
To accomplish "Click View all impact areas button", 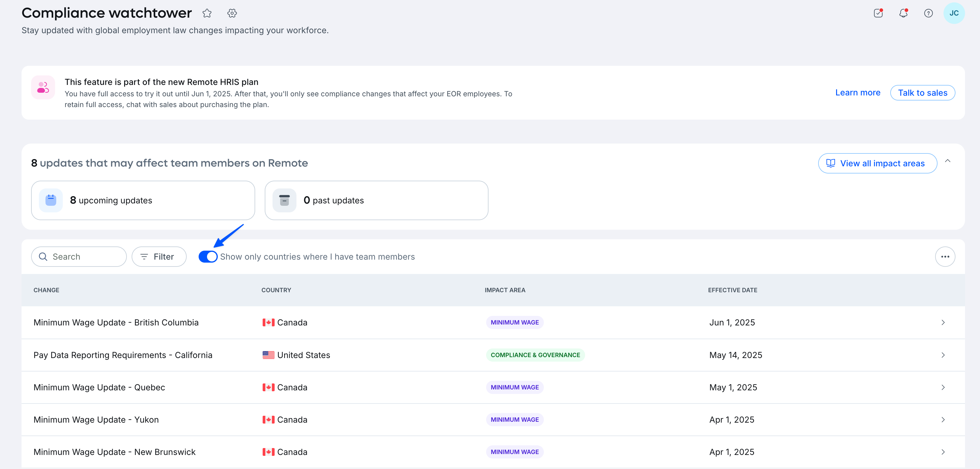I will point(878,164).
